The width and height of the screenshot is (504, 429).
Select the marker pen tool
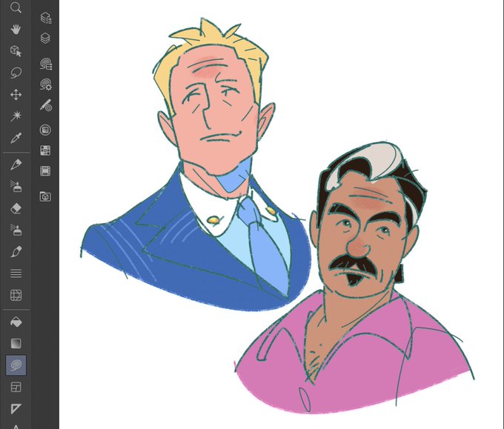16,252
